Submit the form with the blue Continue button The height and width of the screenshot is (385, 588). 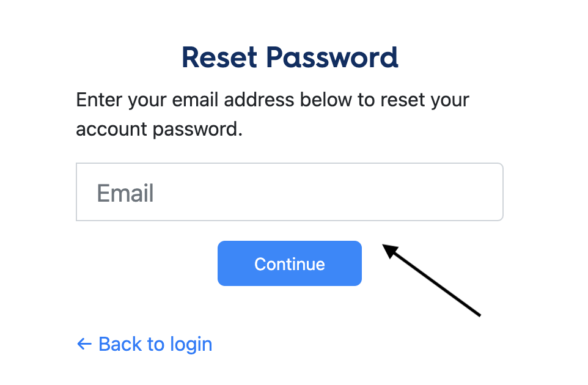(290, 263)
